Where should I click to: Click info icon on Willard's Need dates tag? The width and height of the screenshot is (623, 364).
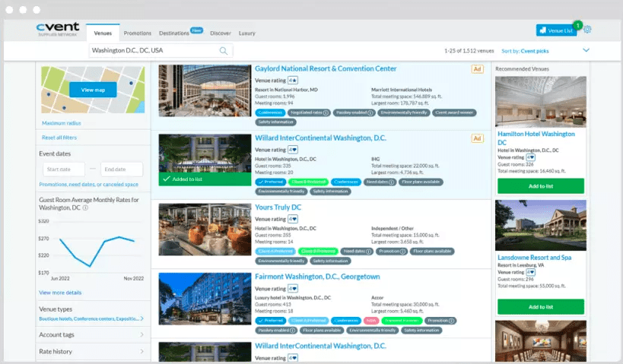click(x=391, y=182)
